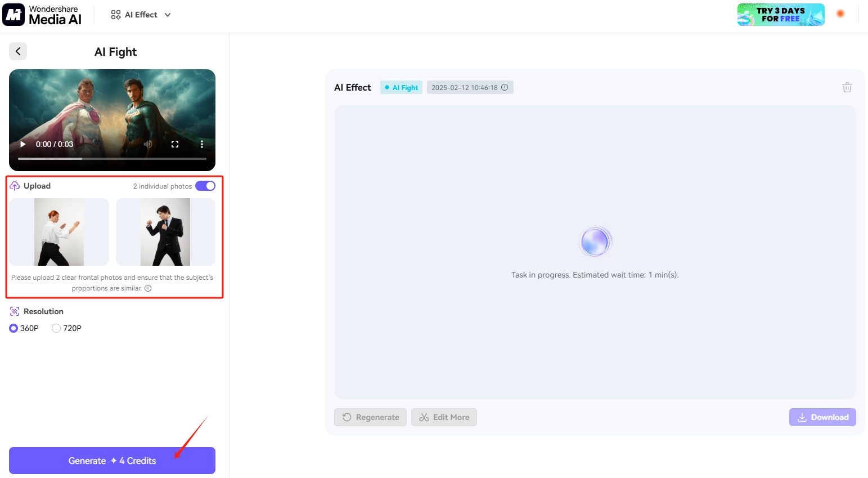Click the Regenerate button
The width and height of the screenshot is (868, 478).
(x=370, y=417)
